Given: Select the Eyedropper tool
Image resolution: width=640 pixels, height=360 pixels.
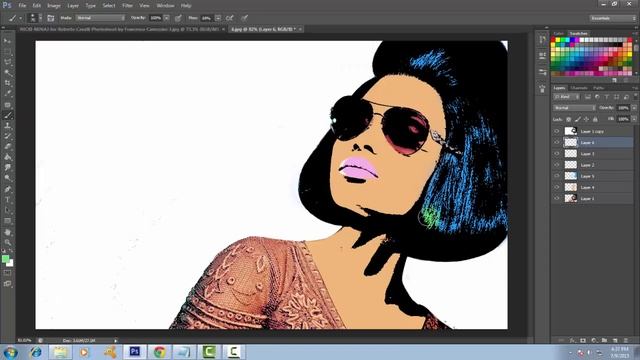Looking at the screenshot, I should (7, 94).
